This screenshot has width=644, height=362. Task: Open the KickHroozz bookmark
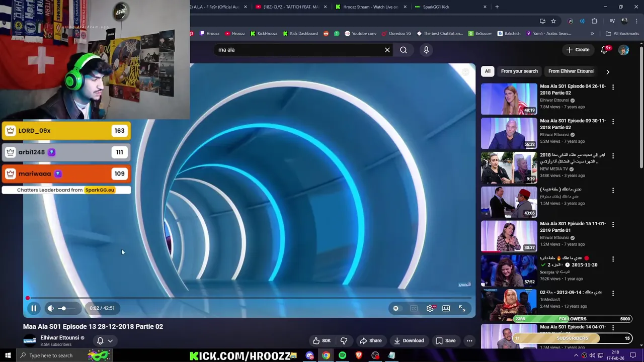pos(264,34)
